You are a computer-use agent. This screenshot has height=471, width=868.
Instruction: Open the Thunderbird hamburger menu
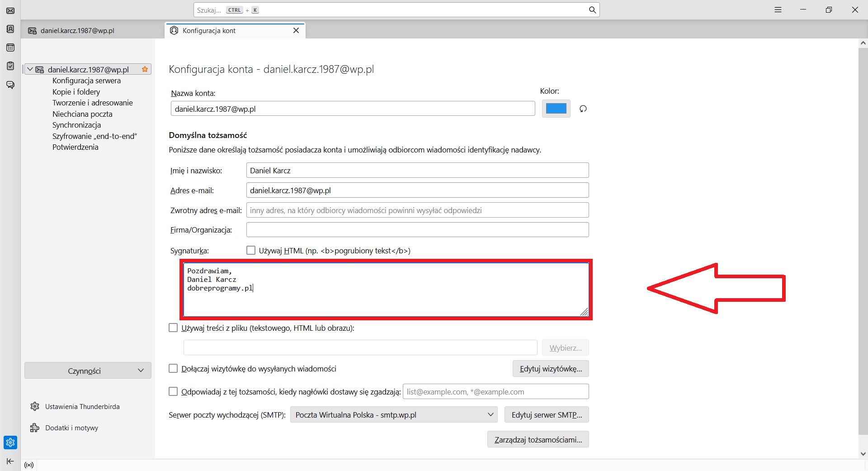click(x=778, y=10)
